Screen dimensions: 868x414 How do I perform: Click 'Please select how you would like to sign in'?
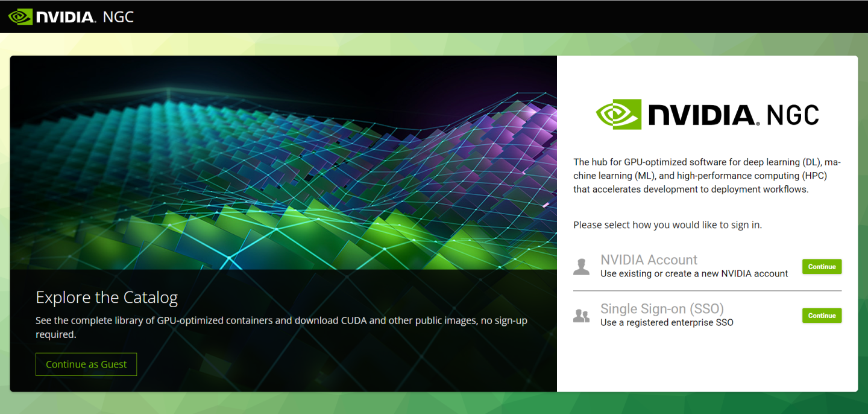point(667,225)
